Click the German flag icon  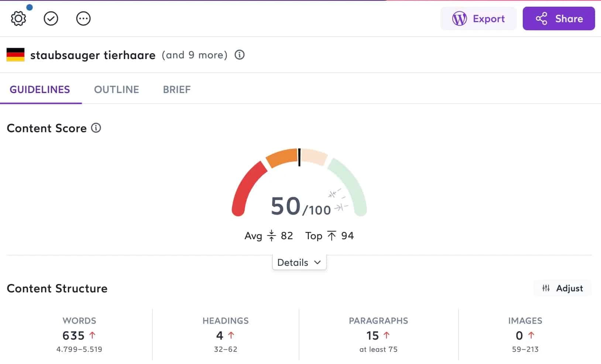tap(15, 55)
